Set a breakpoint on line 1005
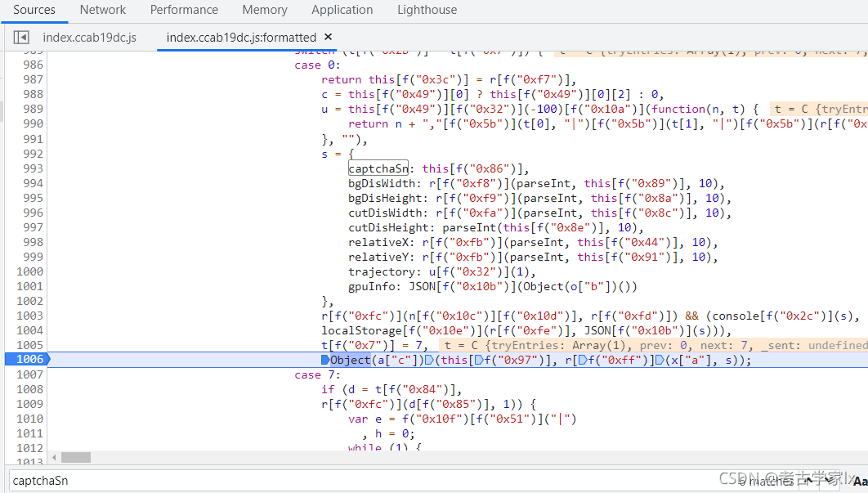 [x=29, y=345]
